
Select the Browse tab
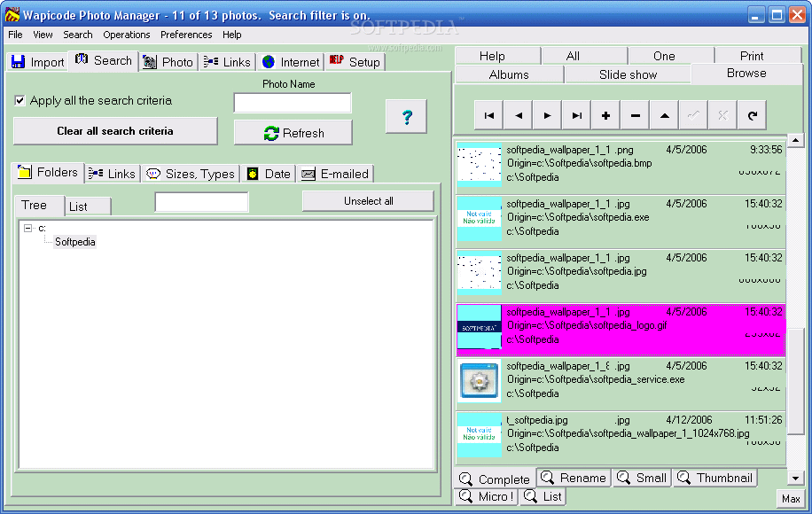pos(746,74)
